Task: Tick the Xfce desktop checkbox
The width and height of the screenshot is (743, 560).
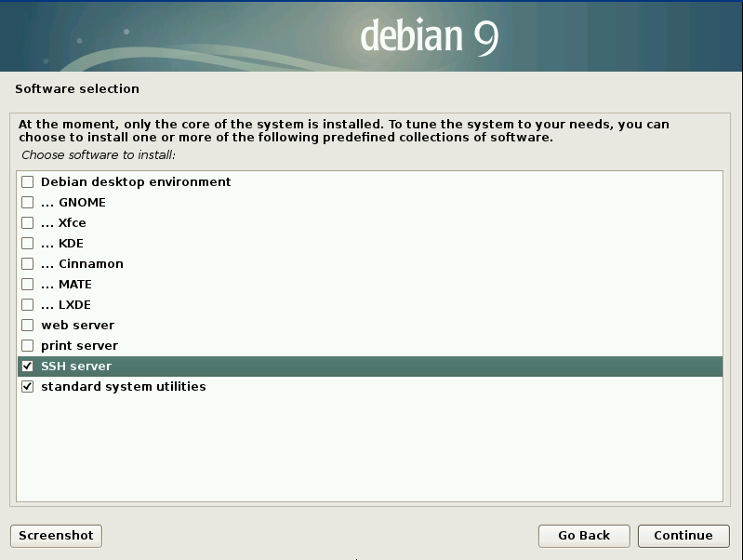Action: pyautogui.click(x=27, y=223)
